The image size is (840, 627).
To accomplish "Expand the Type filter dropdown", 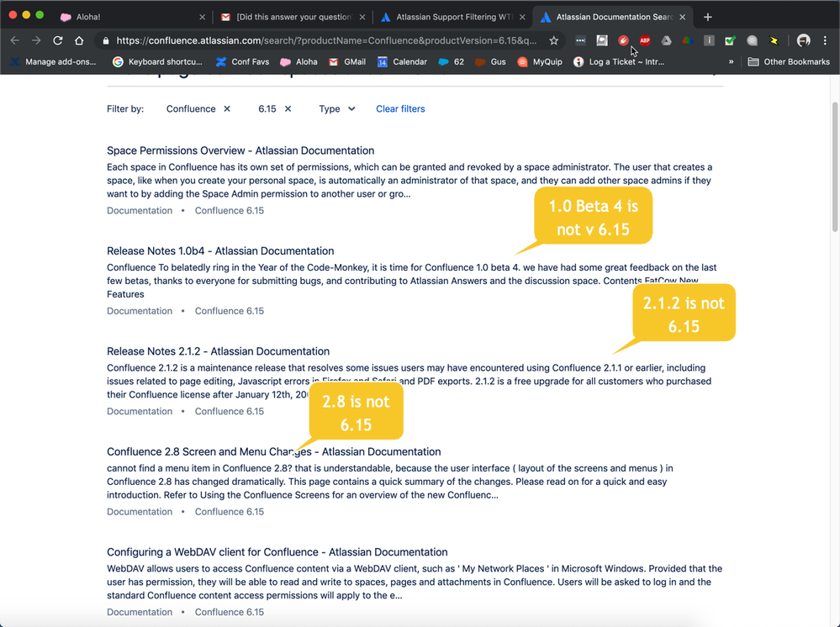I will click(x=337, y=108).
